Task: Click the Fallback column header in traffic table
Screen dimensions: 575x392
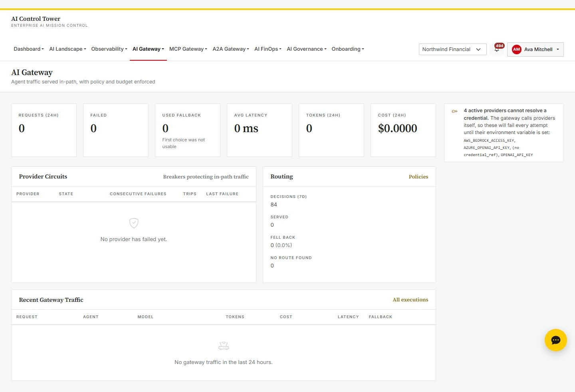Action: 381,317
